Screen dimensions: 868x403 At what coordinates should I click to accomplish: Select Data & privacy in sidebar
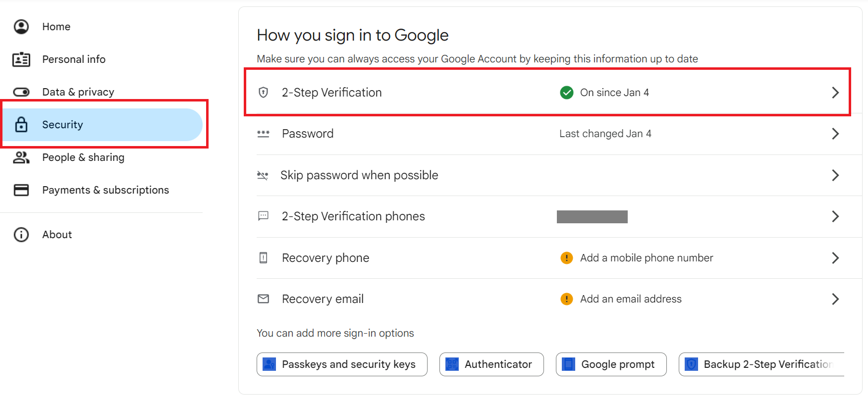tap(78, 92)
